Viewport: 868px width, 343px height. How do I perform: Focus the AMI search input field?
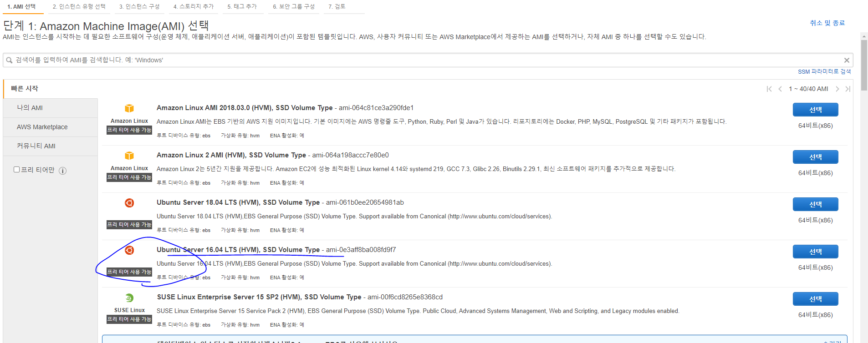coord(428,60)
